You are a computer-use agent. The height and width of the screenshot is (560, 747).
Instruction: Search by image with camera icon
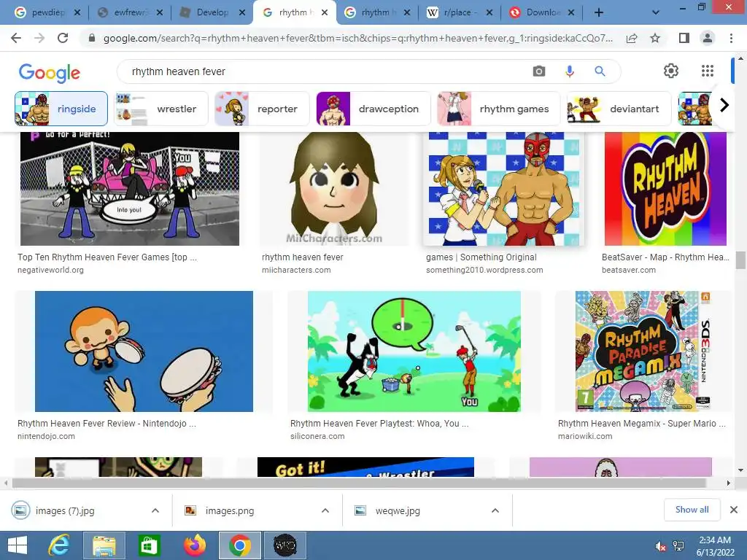tap(539, 71)
